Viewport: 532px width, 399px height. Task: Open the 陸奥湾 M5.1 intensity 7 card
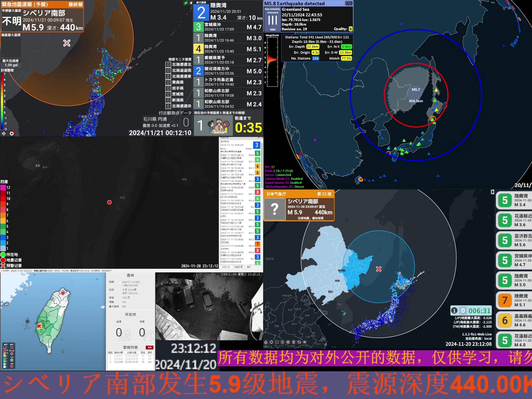coord(514,300)
